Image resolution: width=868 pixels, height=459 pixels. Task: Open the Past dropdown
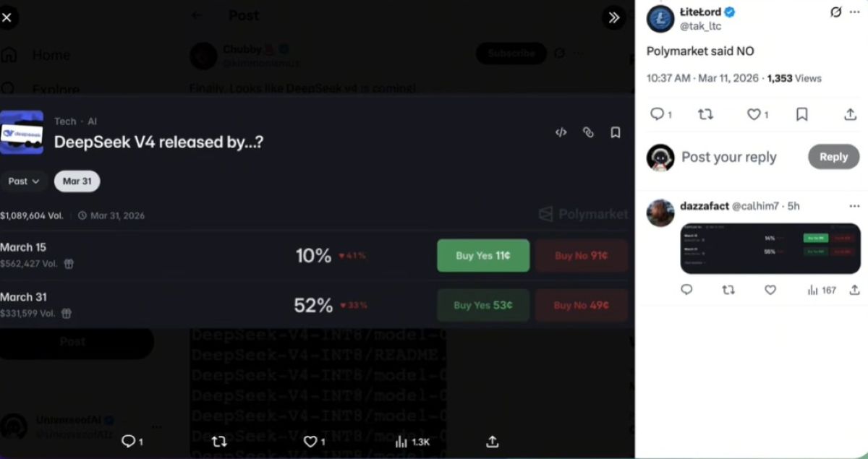(24, 181)
